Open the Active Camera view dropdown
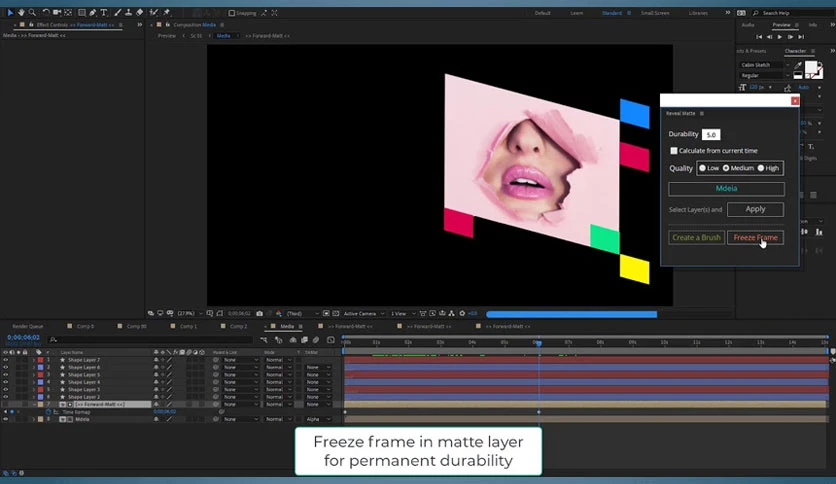 click(364, 313)
